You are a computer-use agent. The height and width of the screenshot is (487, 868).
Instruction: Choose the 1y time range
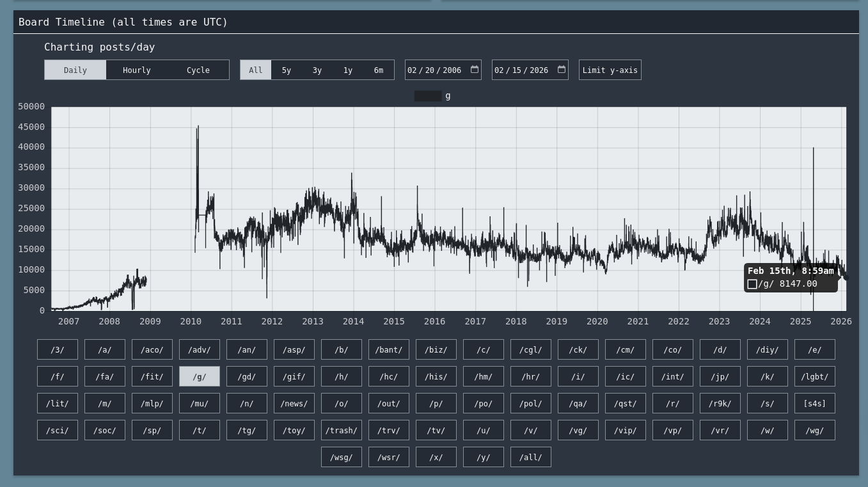(x=348, y=70)
